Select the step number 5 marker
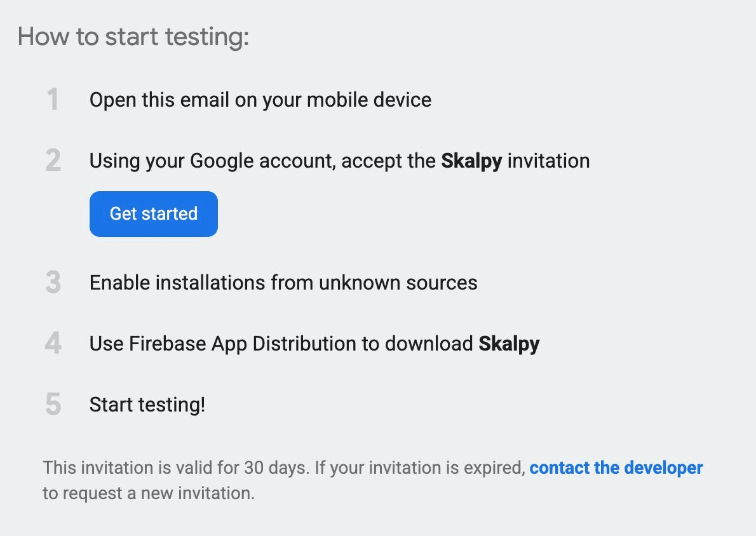 click(x=53, y=404)
